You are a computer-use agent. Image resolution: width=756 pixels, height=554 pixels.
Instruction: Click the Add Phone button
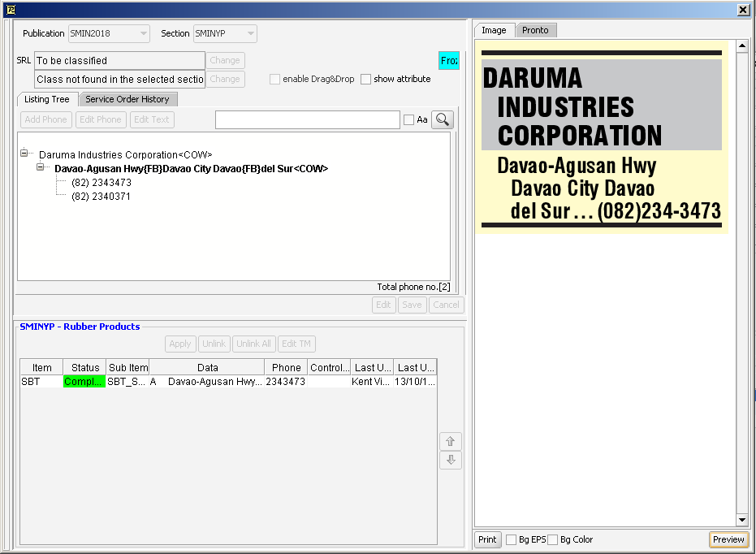point(45,119)
